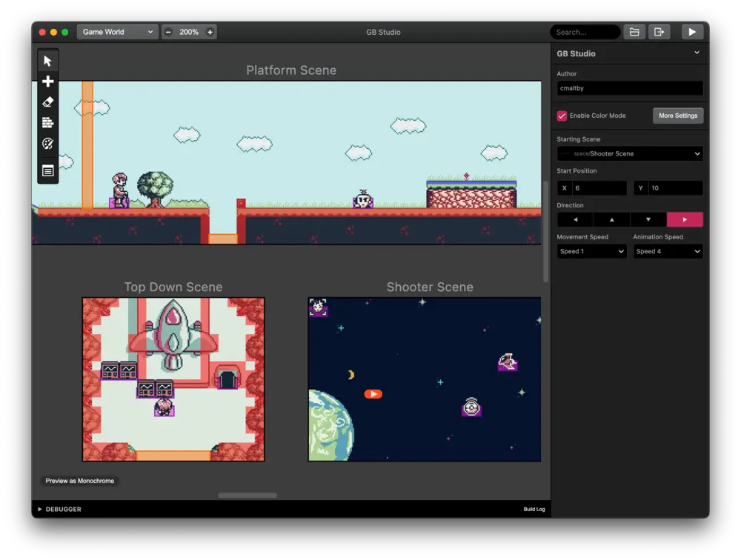
Task: Open the Movement Speed dropdown
Action: (x=591, y=251)
